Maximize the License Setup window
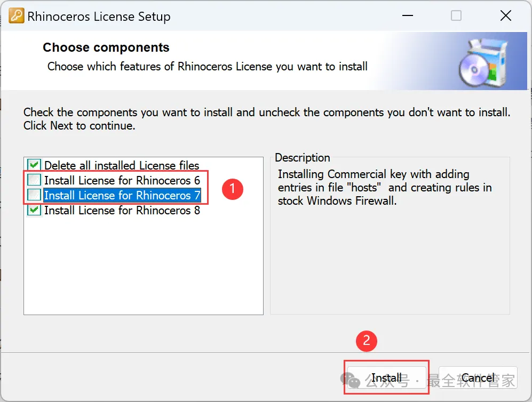This screenshot has height=402, width=532. click(456, 15)
